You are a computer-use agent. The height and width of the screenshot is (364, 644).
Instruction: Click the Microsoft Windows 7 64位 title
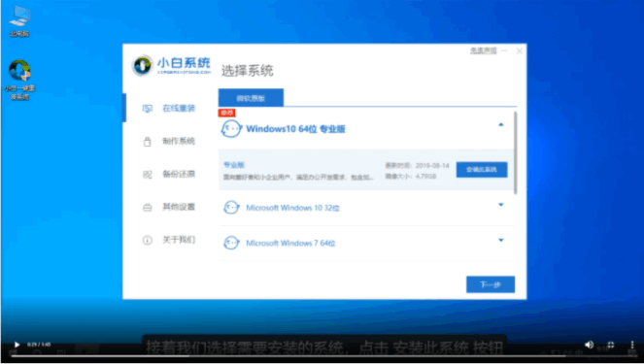(290, 244)
